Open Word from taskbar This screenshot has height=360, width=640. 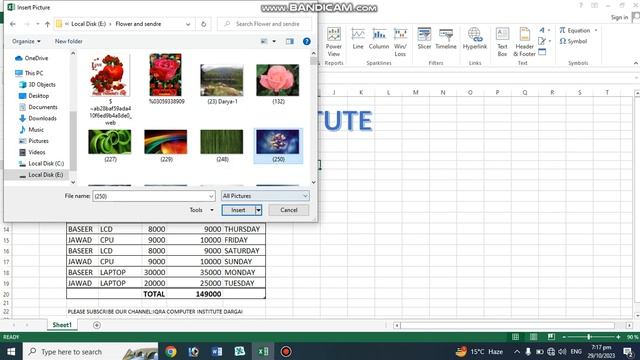[217, 351]
